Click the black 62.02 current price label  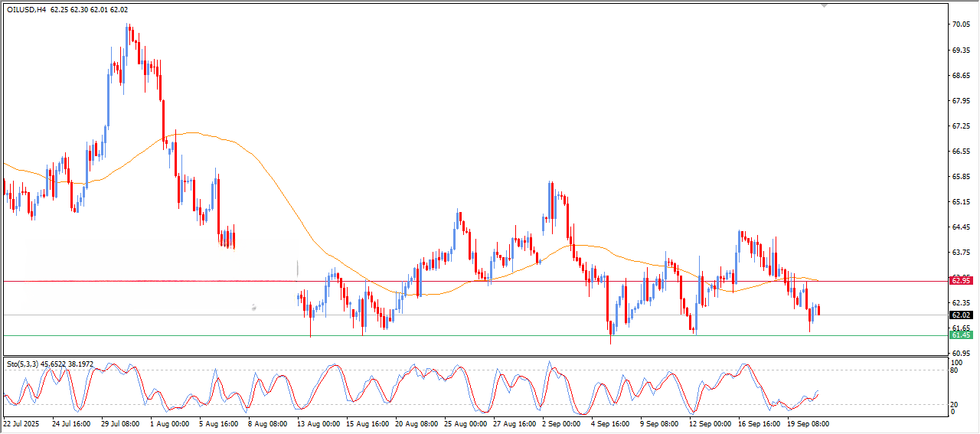pos(960,315)
